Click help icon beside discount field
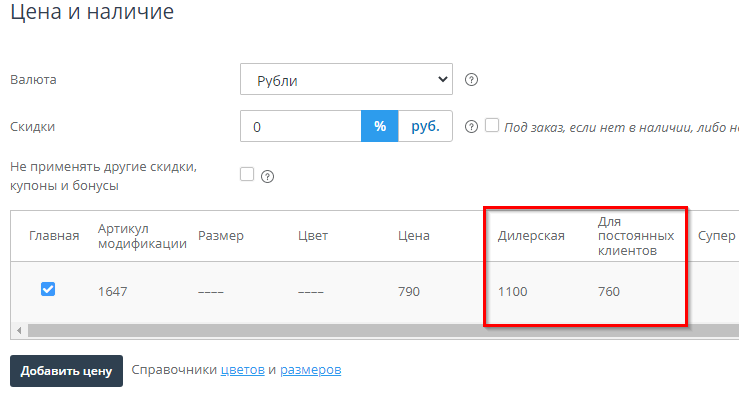This screenshot has width=739, height=407. [x=472, y=127]
